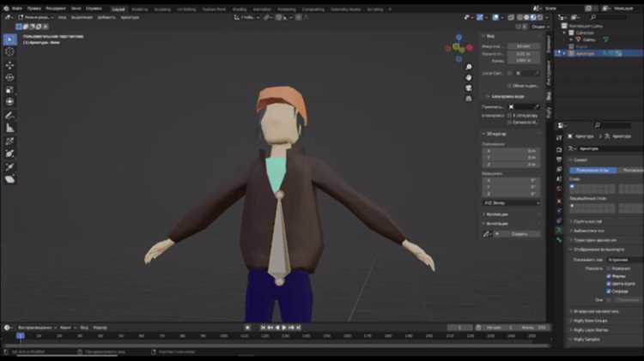
Task: Click the Положение покоя button
Action: [x=631, y=171]
